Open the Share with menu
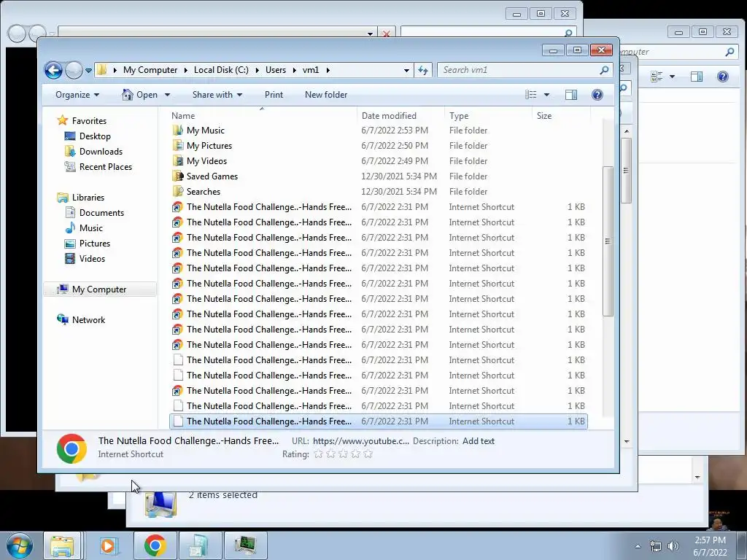Viewport: 747px width, 560px height. click(217, 95)
